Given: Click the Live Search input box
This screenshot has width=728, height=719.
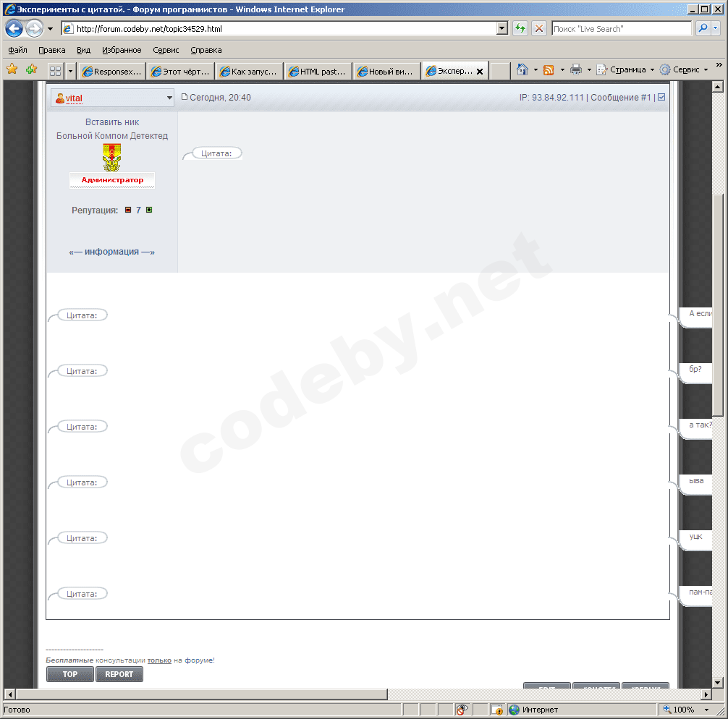Looking at the screenshot, I should point(622,29).
